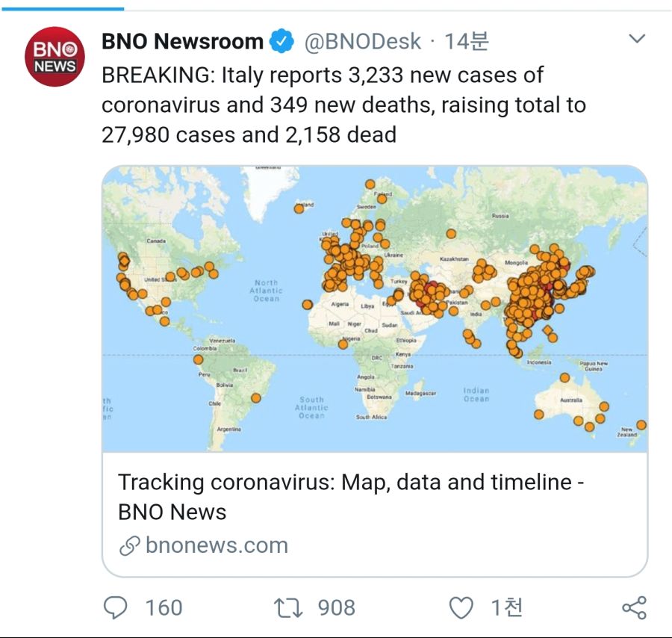Click the link chain icon beside bnonews.com
Image resolution: width=672 pixels, height=638 pixels.
pyautogui.click(x=130, y=546)
